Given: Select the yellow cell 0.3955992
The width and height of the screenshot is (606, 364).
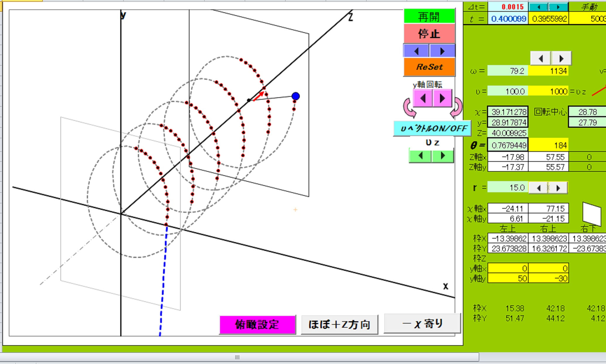Looking at the screenshot, I should tap(549, 19).
